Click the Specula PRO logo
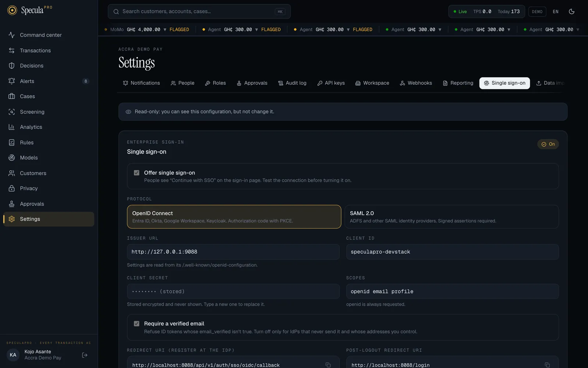 30,10
